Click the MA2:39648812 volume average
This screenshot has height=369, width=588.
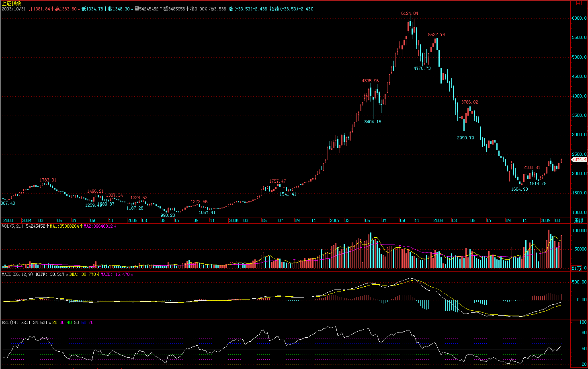click(98, 226)
